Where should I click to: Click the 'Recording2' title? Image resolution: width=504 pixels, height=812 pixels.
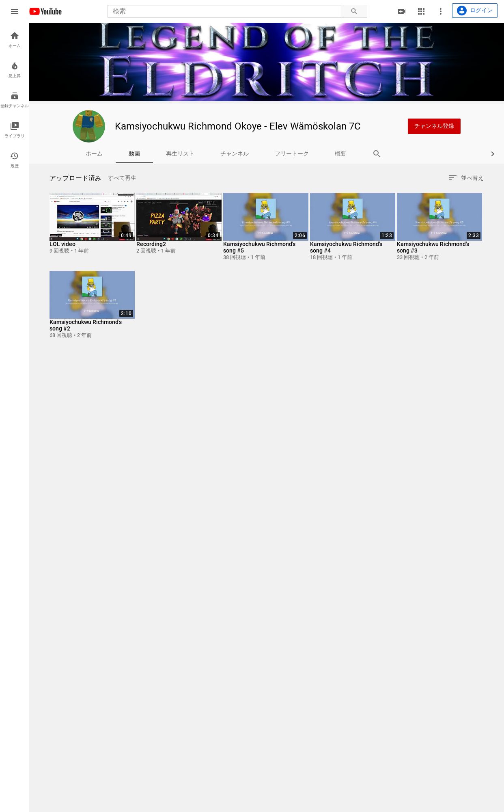[151, 244]
